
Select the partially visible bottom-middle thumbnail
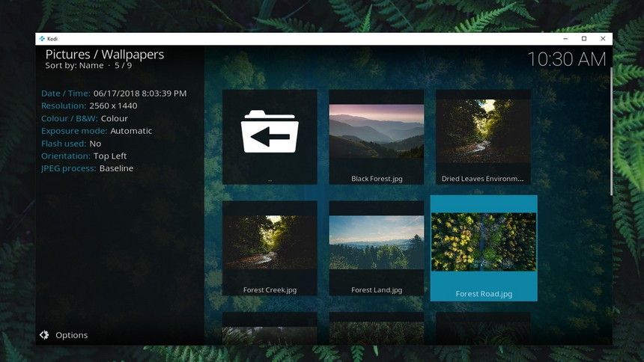point(377,329)
